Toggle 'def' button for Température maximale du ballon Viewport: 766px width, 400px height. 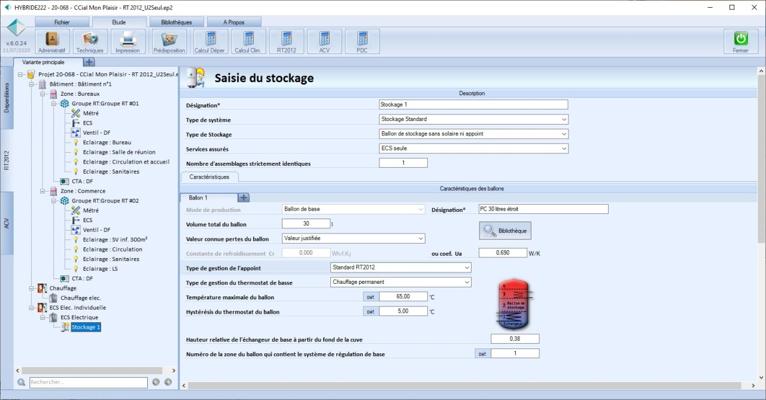coord(370,297)
